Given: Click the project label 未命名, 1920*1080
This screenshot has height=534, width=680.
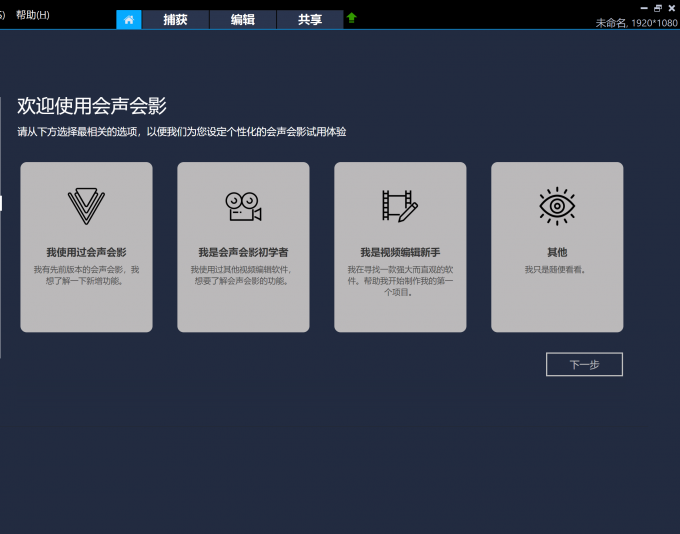Looking at the screenshot, I should pyautogui.click(x=637, y=23).
